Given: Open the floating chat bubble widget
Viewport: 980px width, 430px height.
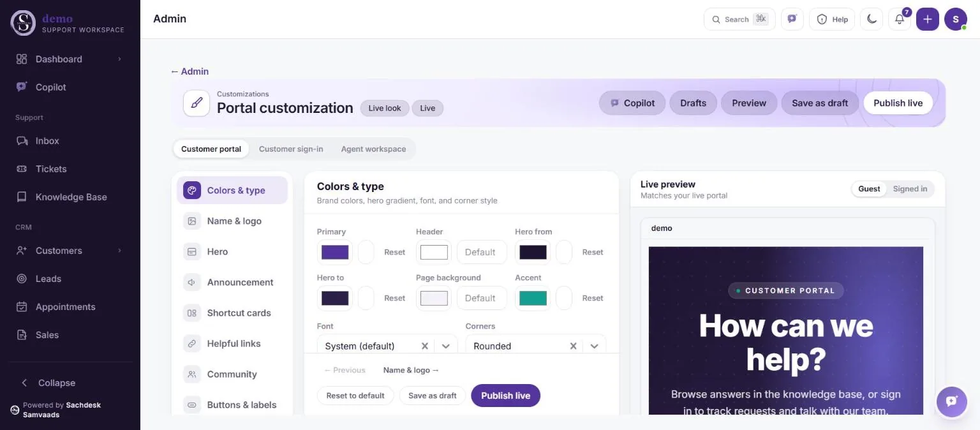Looking at the screenshot, I should (952, 401).
